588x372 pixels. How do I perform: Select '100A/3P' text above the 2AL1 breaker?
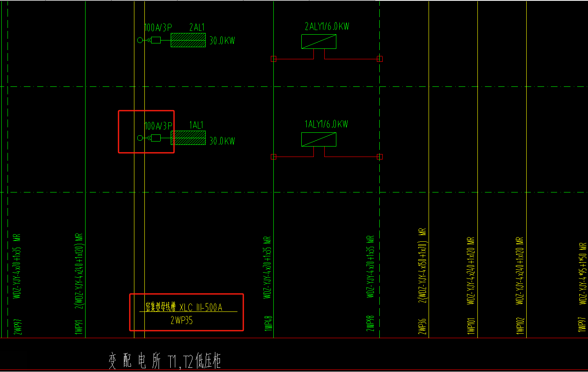[158, 28]
